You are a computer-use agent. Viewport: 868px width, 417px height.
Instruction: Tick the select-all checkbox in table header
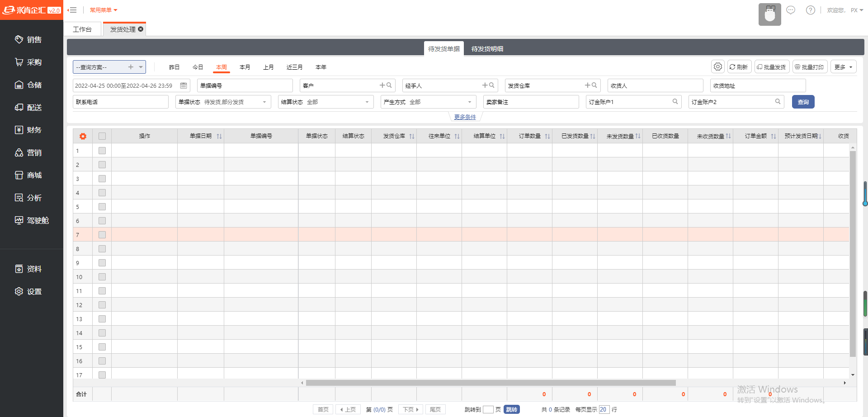(102, 136)
